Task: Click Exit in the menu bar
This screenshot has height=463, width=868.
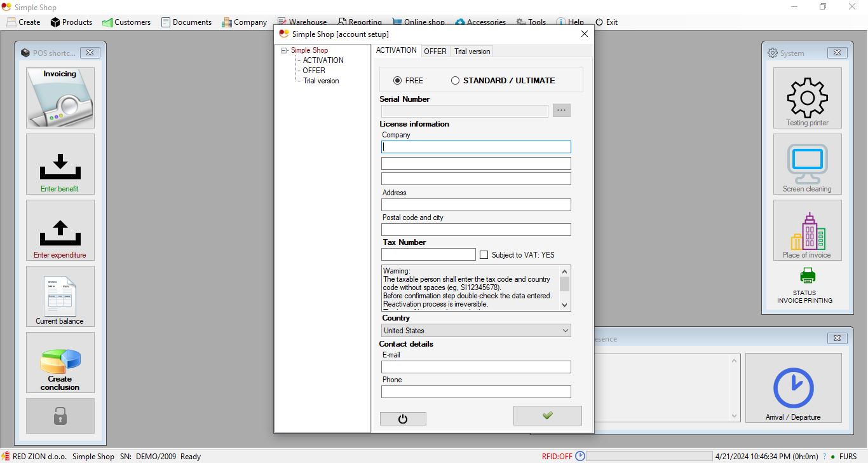Action: [606, 22]
